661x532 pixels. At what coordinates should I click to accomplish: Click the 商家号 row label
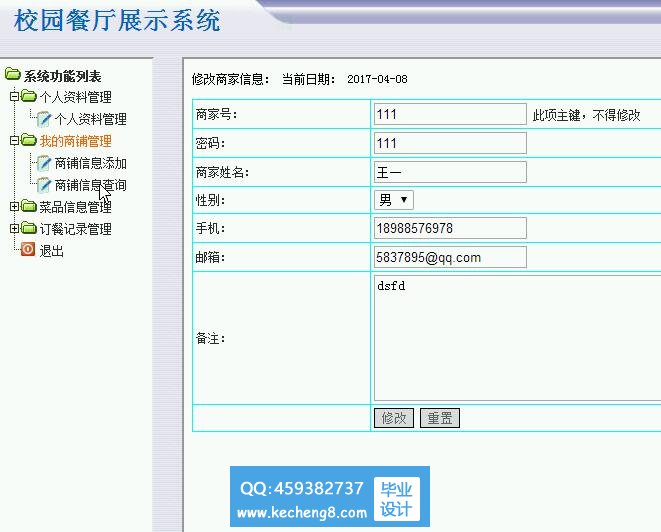[217, 114]
